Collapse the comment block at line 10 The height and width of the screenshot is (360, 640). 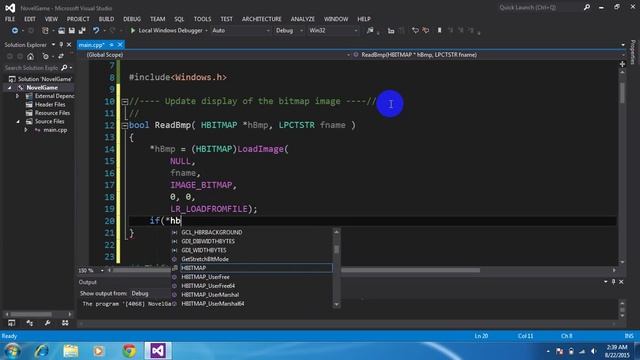[x=124, y=102]
